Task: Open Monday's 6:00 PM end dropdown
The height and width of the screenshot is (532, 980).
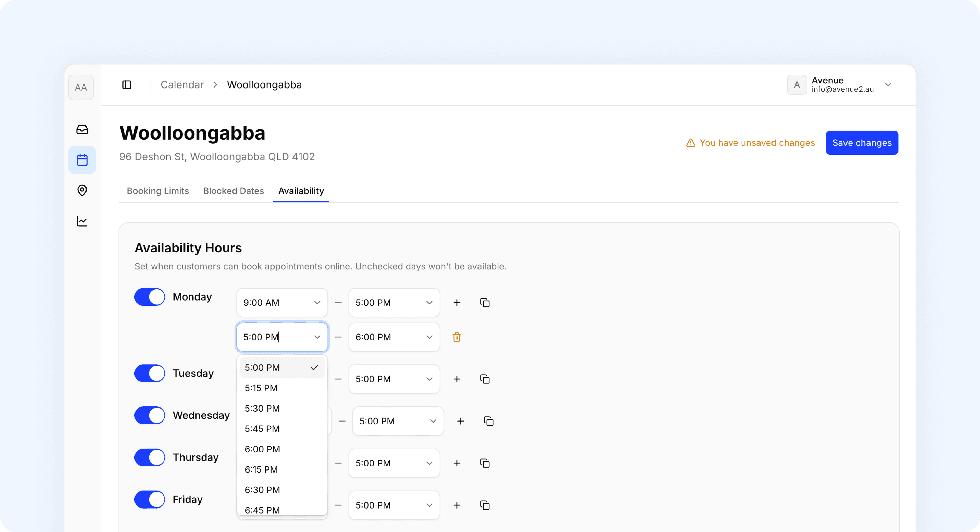Action: tap(394, 337)
